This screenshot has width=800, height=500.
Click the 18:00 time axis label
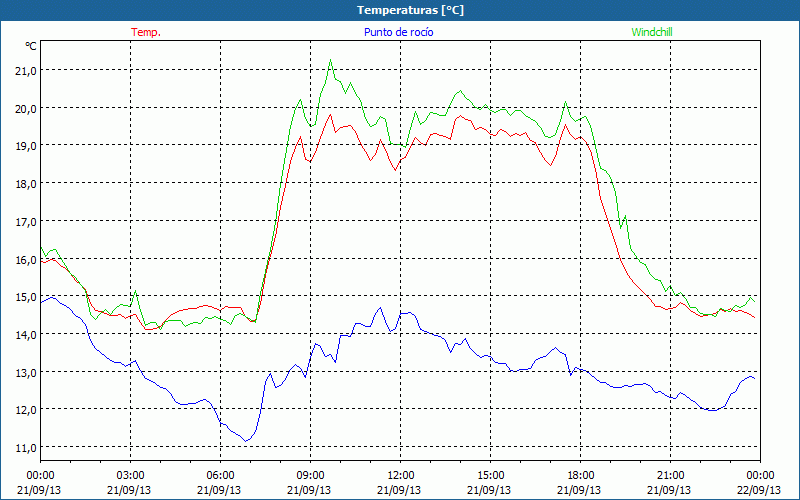(x=581, y=476)
